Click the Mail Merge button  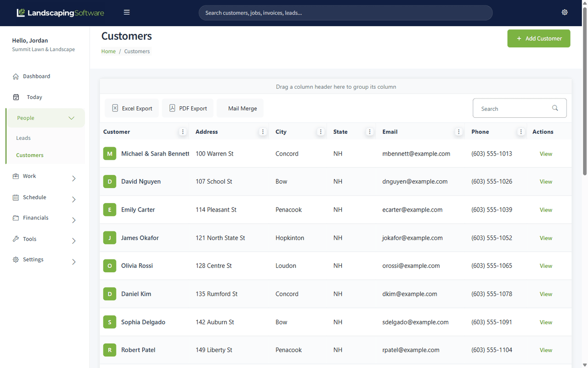point(240,108)
